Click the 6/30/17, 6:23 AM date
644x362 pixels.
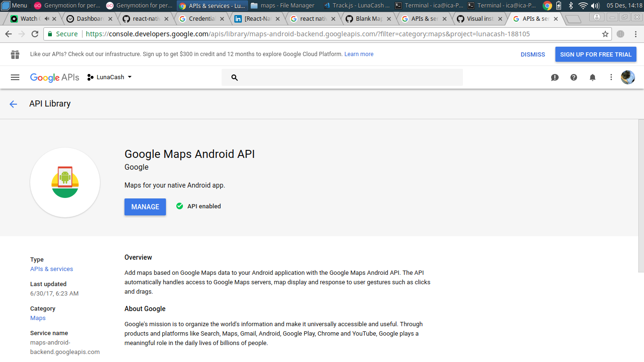[x=54, y=294]
